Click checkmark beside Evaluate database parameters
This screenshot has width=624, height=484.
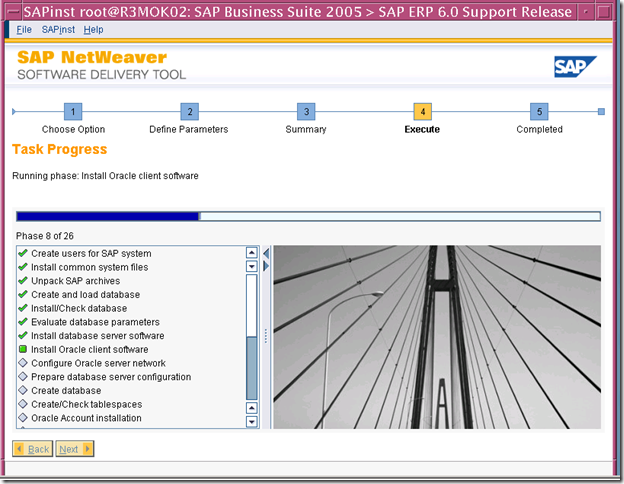point(23,322)
